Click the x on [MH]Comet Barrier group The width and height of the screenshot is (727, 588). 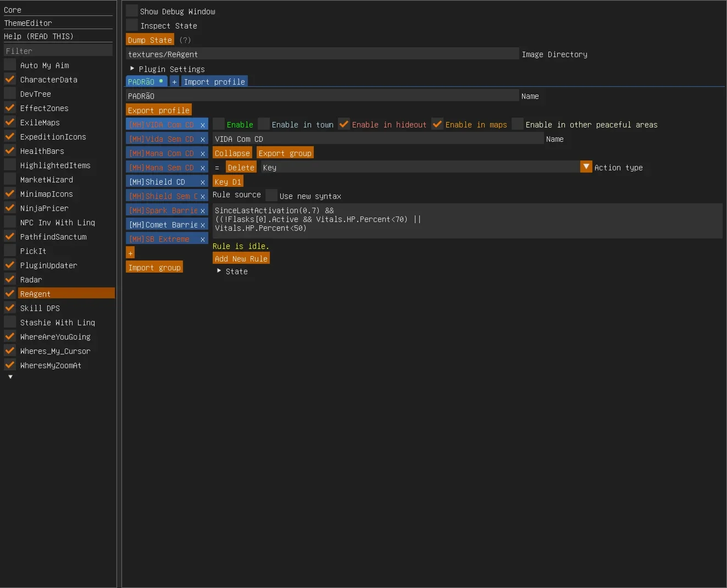tap(203, 225)
